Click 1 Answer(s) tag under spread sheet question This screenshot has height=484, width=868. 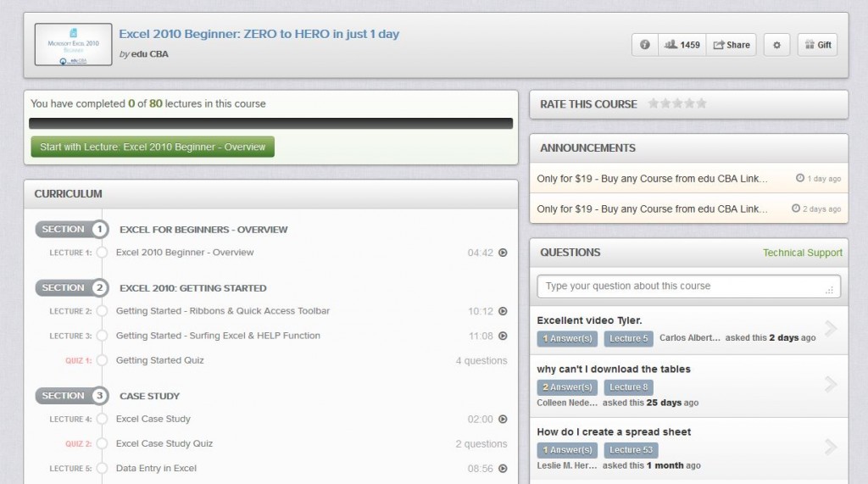click(x=567, y=450)
